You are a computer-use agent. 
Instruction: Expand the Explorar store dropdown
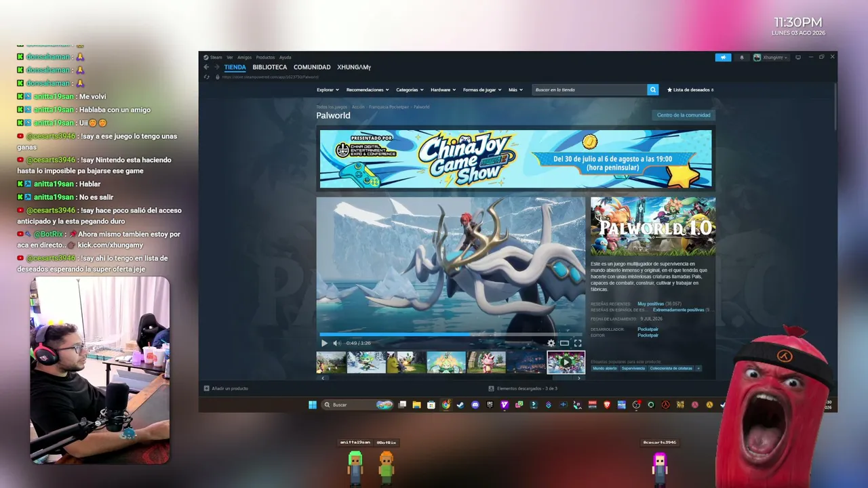pos(328,89)
